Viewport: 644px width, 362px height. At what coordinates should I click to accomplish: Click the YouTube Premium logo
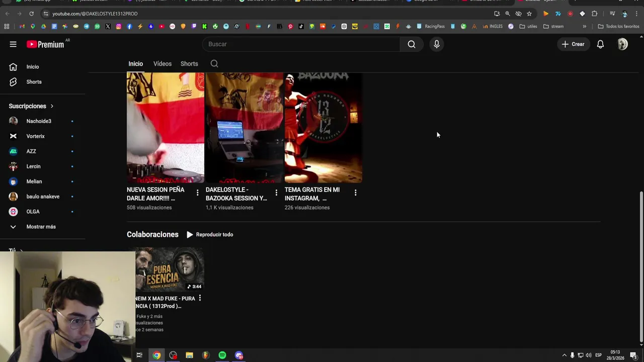click(x=45, y=44)
